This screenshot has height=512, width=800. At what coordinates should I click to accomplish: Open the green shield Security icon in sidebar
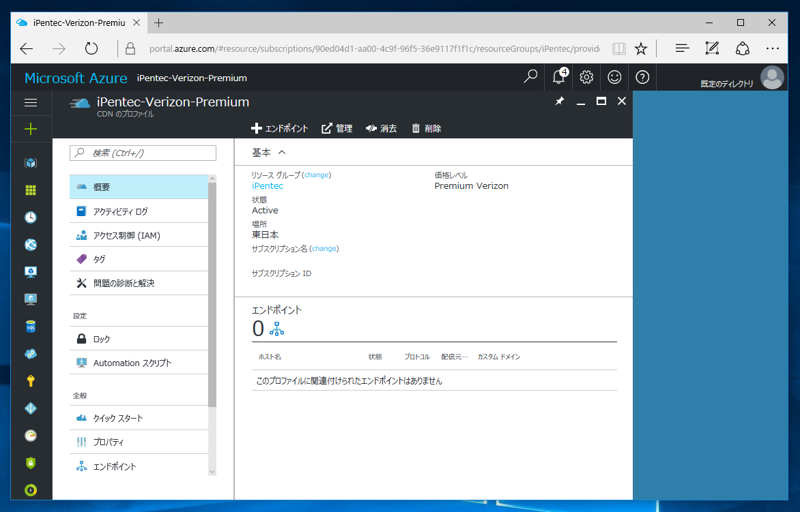31,463
